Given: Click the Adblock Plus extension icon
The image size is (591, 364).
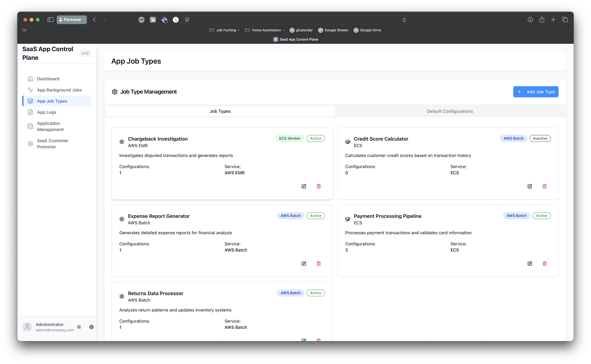Looking at the screenshot, I should pos(141,20).
